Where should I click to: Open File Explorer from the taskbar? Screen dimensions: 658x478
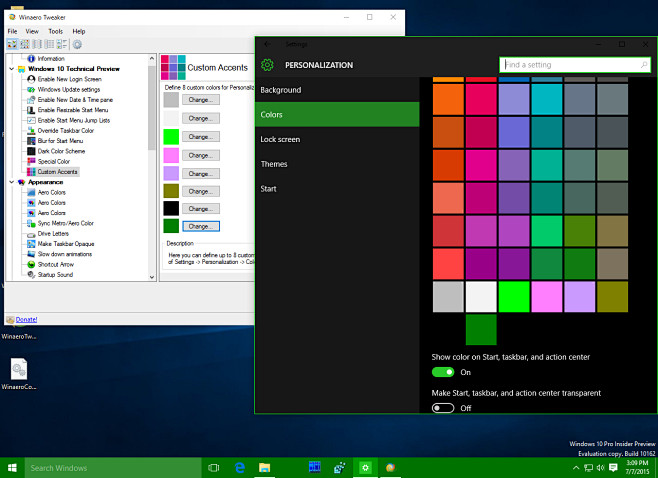[x=264, y=468]
